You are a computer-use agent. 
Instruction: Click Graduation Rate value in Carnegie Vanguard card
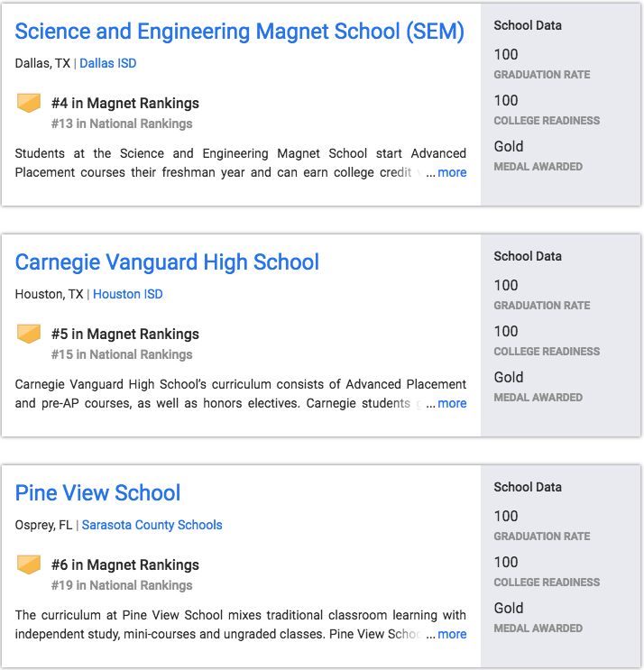(x=506, y=285)
